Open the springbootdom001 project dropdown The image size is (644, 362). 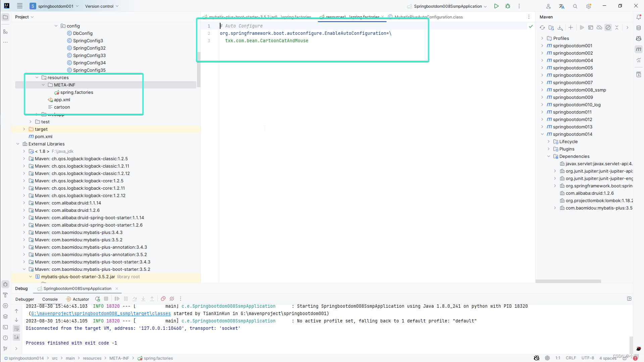click(x=54, y=6)
